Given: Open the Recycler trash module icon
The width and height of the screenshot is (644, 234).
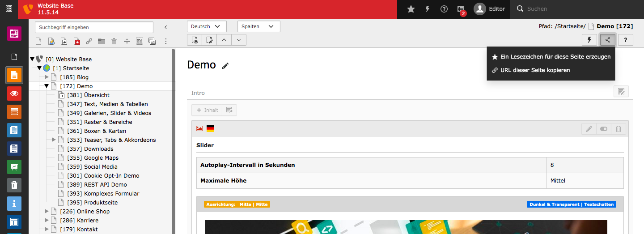Looking at the screenshot, I should coord(14,185).
